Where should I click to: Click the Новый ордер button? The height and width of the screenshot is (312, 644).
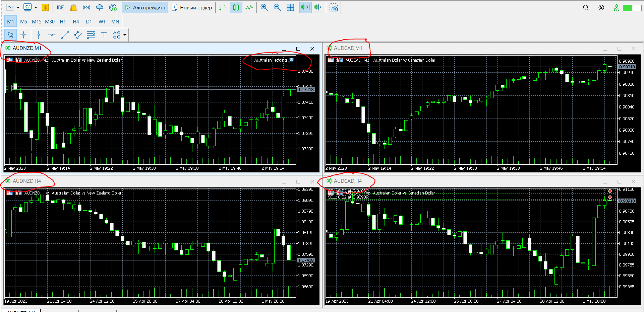[192, 7]
